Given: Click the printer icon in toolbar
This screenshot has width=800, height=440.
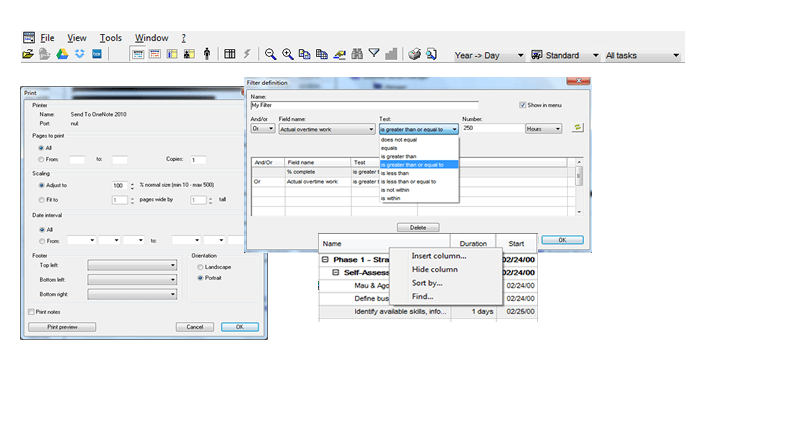Looking at the screenshot, I should click(414, 54).
